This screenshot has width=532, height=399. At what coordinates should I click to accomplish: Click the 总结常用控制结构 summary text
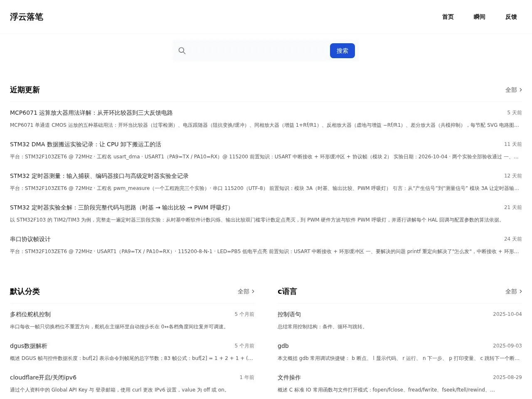coord(322,327)
